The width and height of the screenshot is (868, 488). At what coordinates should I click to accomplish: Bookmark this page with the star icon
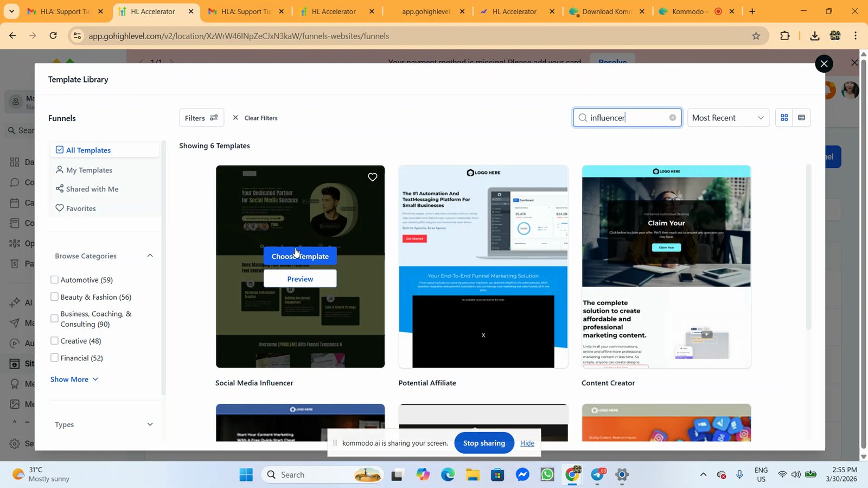(756, 36)
